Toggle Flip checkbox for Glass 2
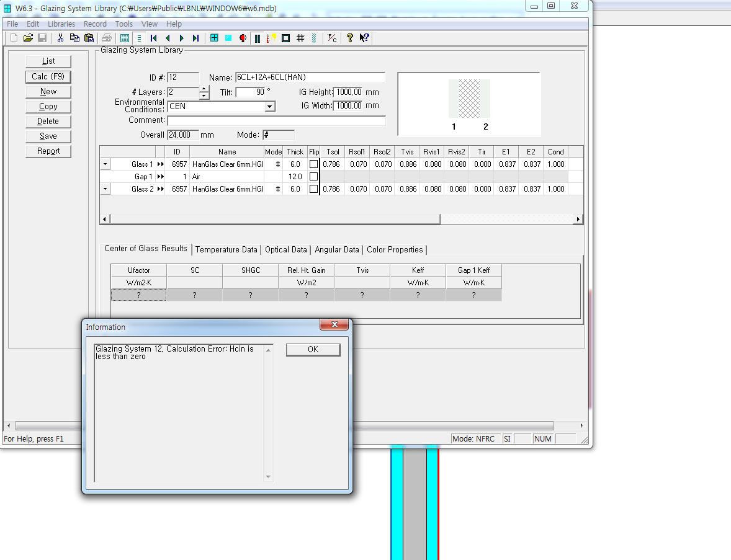 313,189
